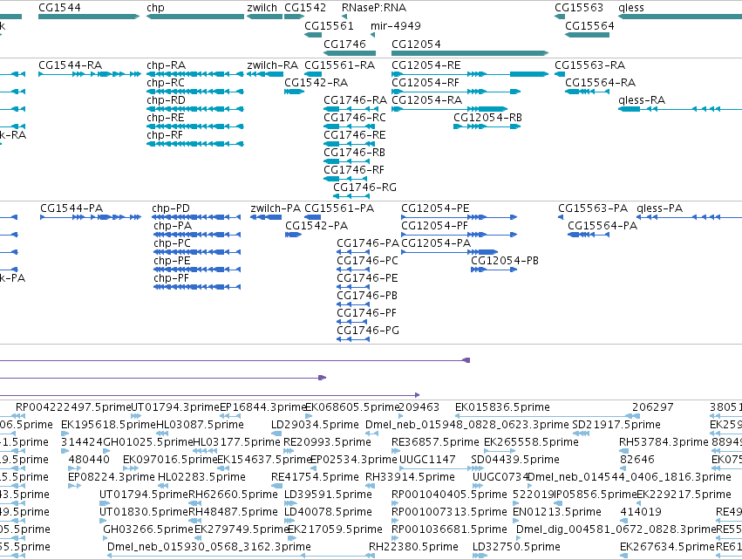The image size is (742, 560).
Task: Click the CG15561-PA protein label
Action: tap(339, 208)
